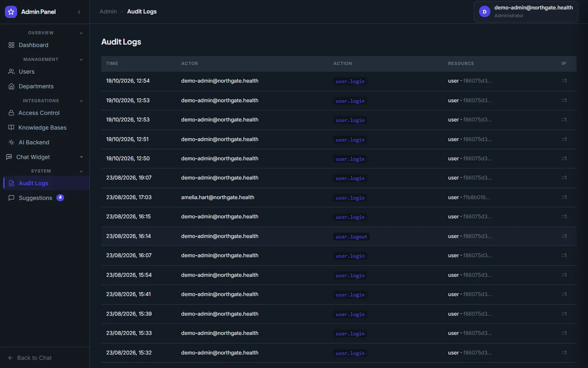
Task: Click the Users people icon
Action: pos(11,71)
